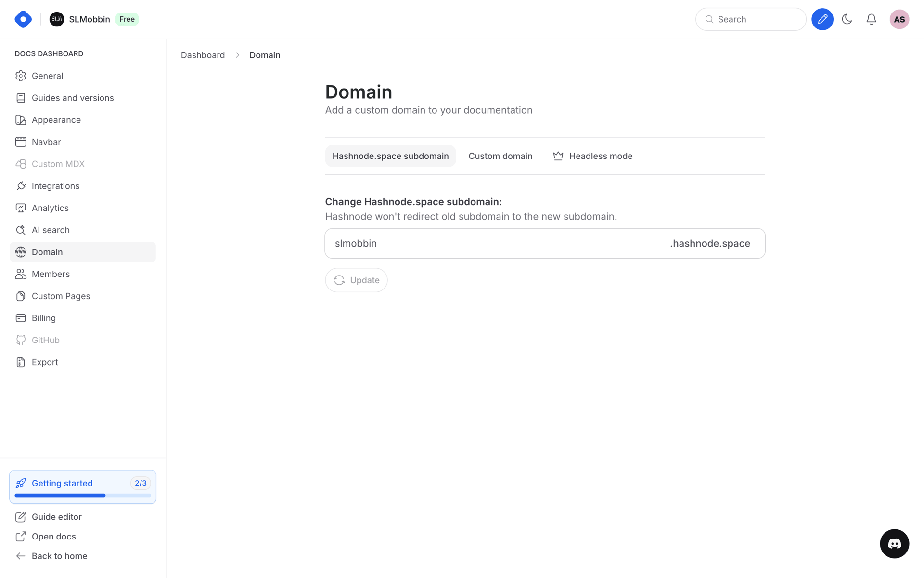The image size is (924, 578).
Task: Click the search magnifier icon
Action: (x=709, y=19)
